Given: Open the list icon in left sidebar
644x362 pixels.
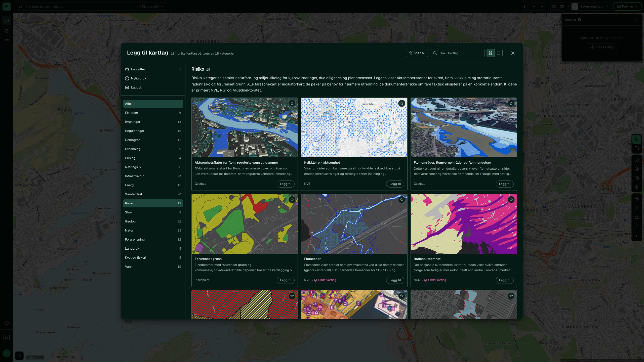Looking at the screenshot, I should pos(7,41).
